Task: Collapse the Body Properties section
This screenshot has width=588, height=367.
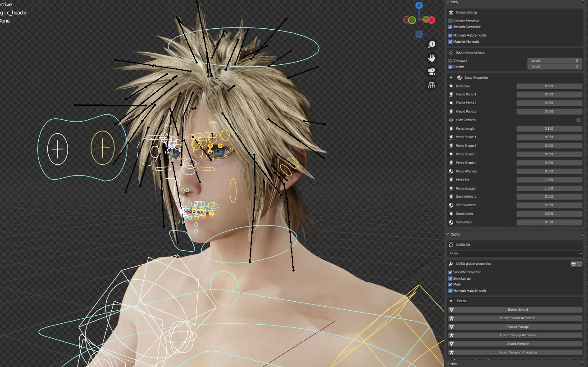Action: 451,77
